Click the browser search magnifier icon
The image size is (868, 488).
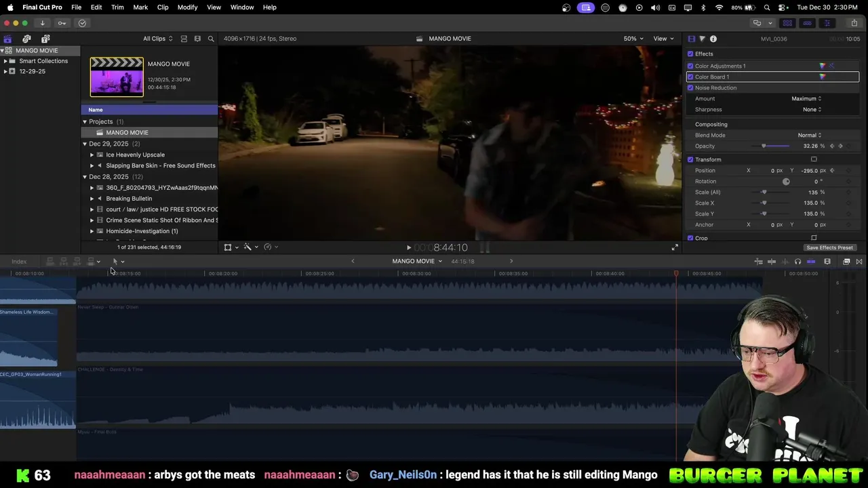(211, 39)
